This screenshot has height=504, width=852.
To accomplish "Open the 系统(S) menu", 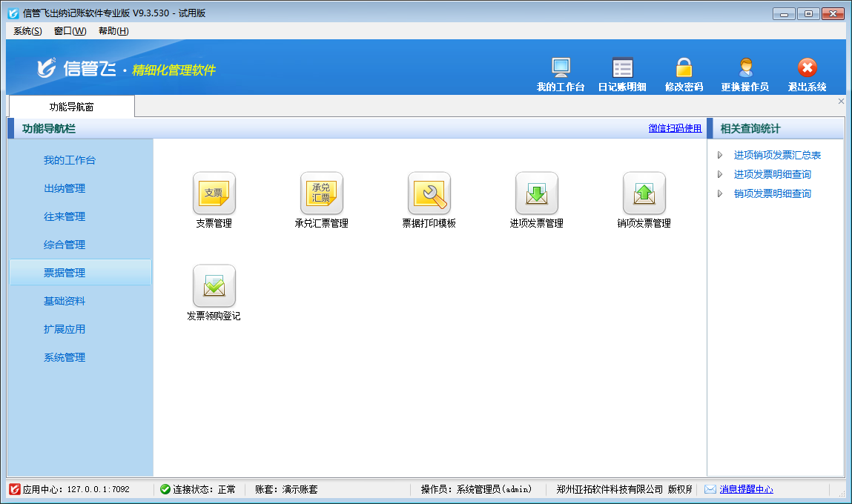I will (27, 31).
